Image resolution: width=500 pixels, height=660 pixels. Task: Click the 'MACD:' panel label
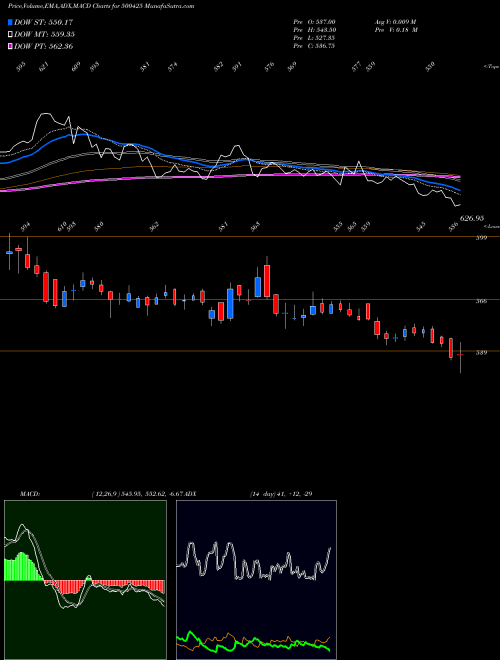30,493
